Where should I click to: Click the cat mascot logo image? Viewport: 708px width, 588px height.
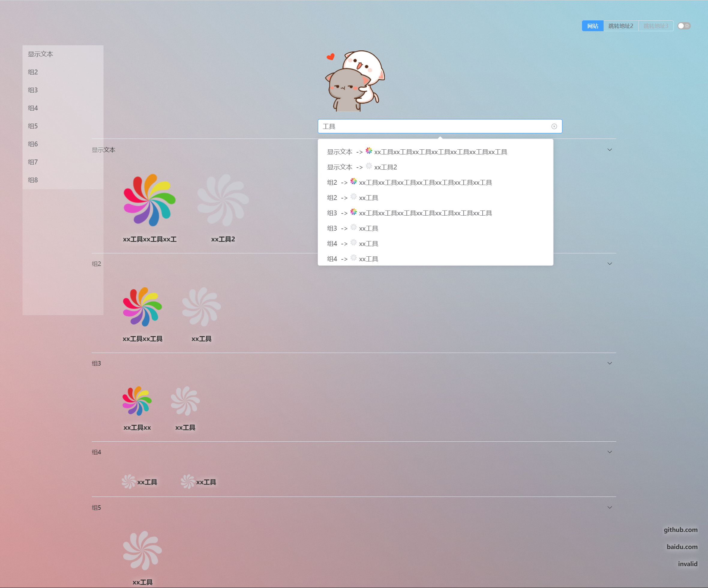pyautogui.click(x=355, y=81)
